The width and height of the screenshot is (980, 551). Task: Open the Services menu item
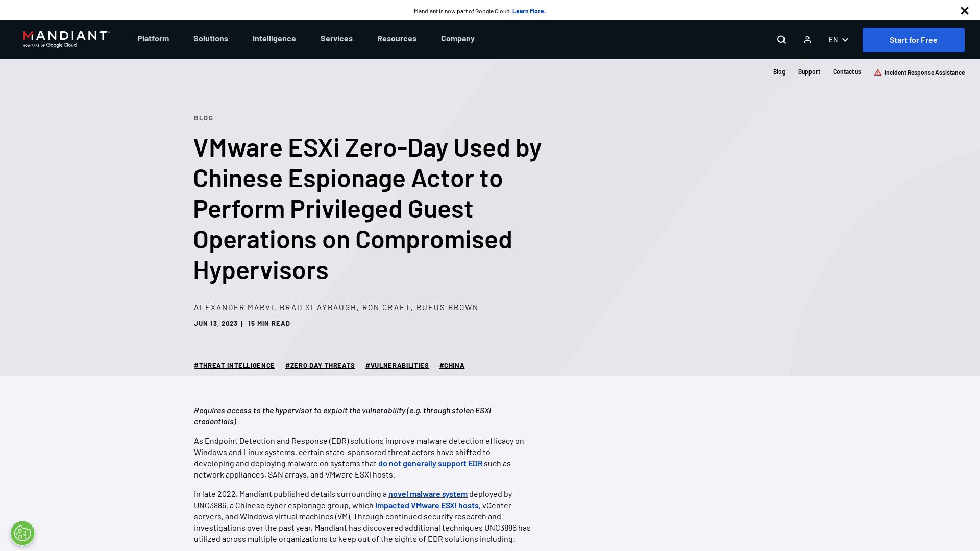(336, 38)
